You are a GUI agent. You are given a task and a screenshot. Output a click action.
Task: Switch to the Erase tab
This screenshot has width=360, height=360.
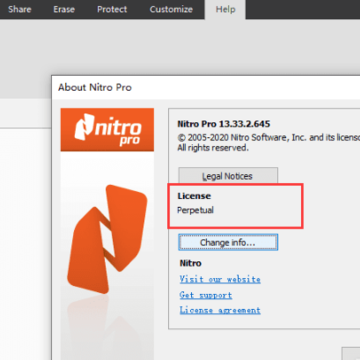click(x=64, y=9)
